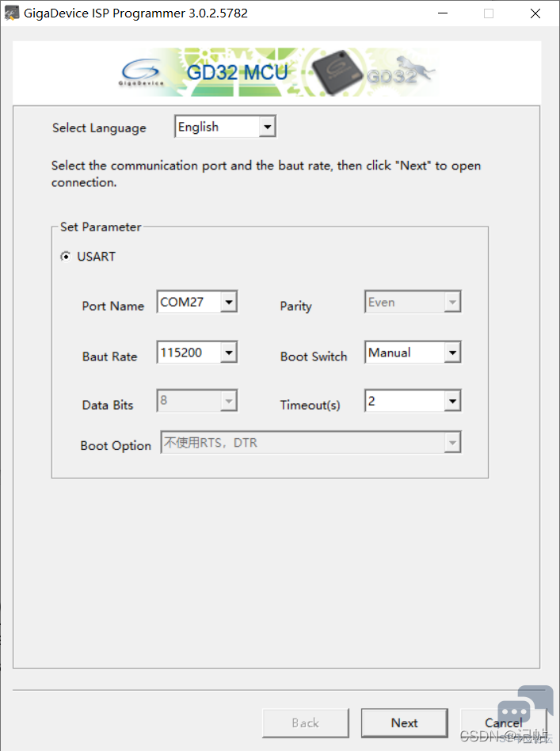Click the "Baut Rate" label

pyautogui.click(x=109, y=356)
